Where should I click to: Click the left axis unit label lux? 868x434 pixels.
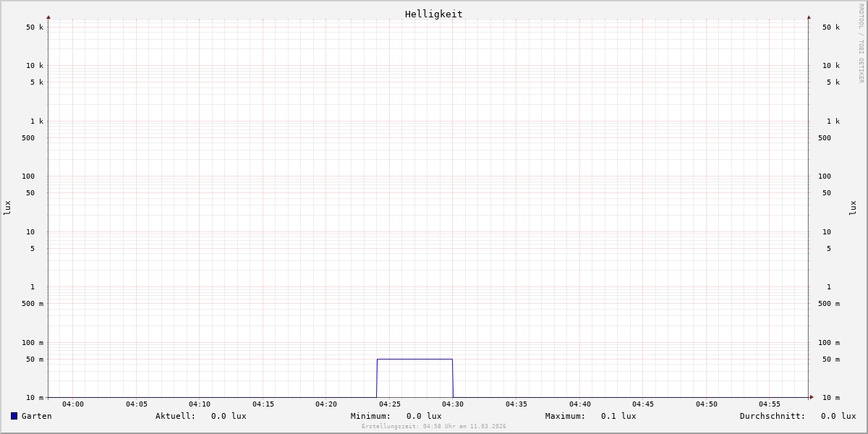7,208
